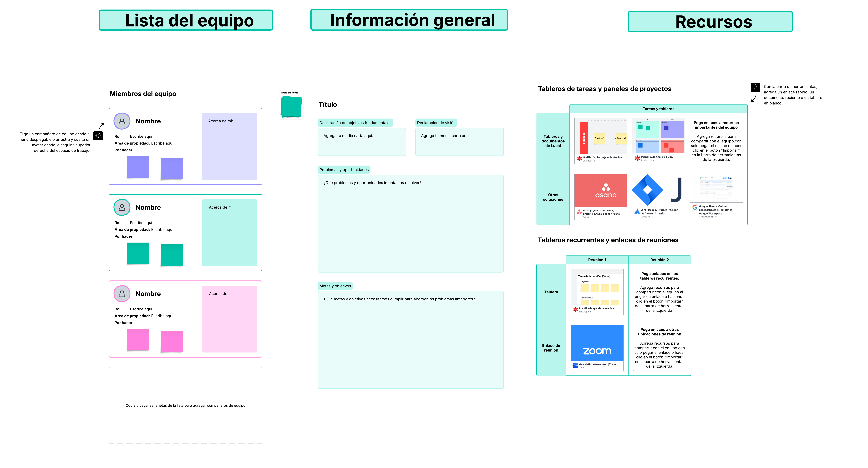Select the green Notas adhesivas sticky stack
The height and width of the screenshot is (468, 868).
click(291, 107)
